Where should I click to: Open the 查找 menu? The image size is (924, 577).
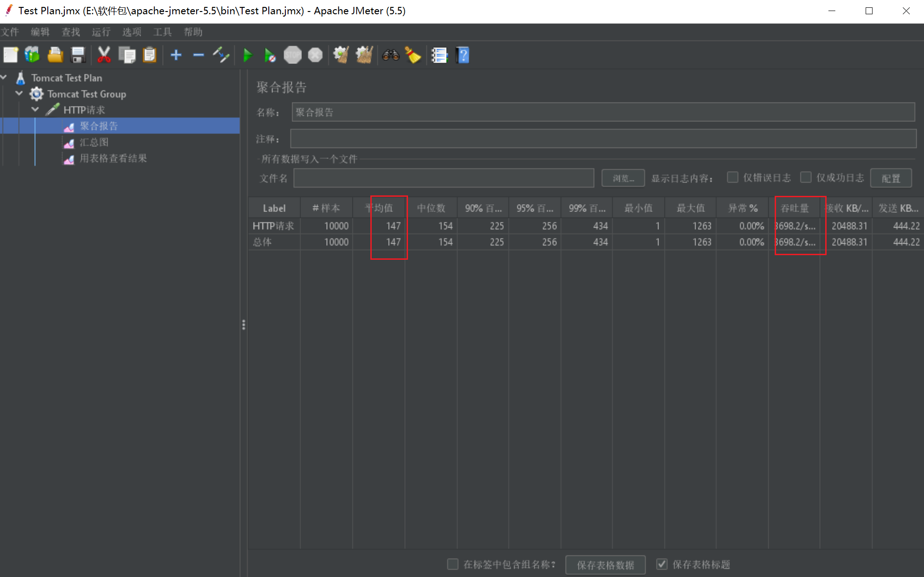click(x=71, y=32)
